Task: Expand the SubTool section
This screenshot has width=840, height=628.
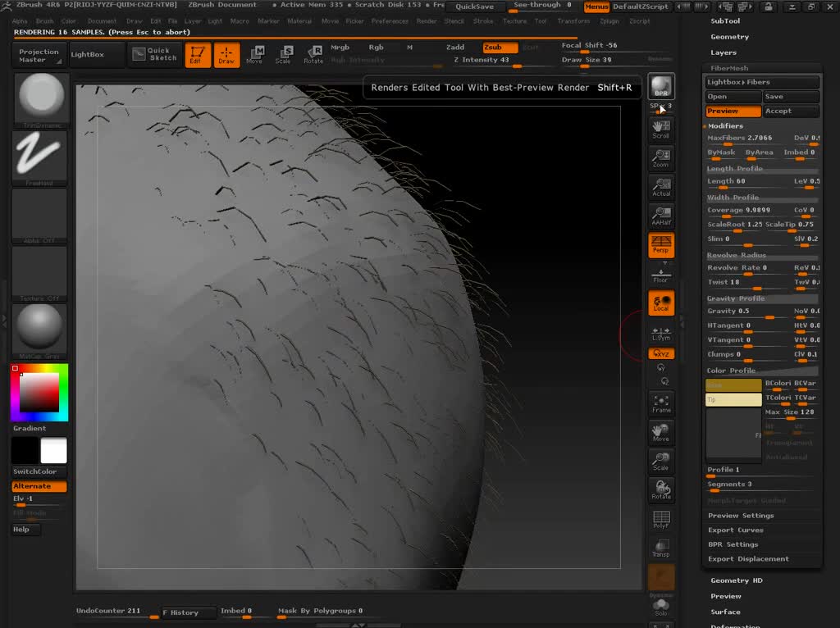Action: pos(725,20)
